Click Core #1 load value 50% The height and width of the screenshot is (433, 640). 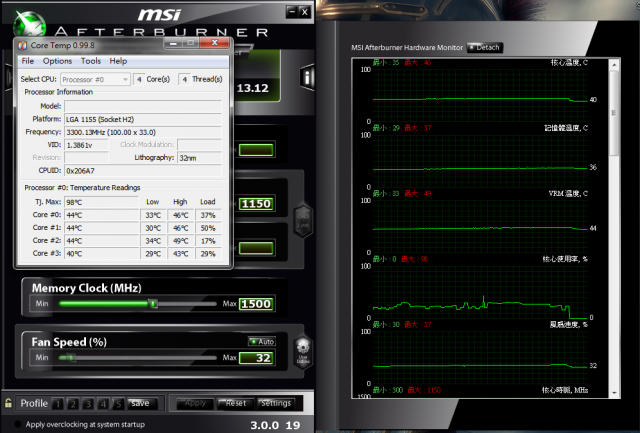tap(208, 228)
